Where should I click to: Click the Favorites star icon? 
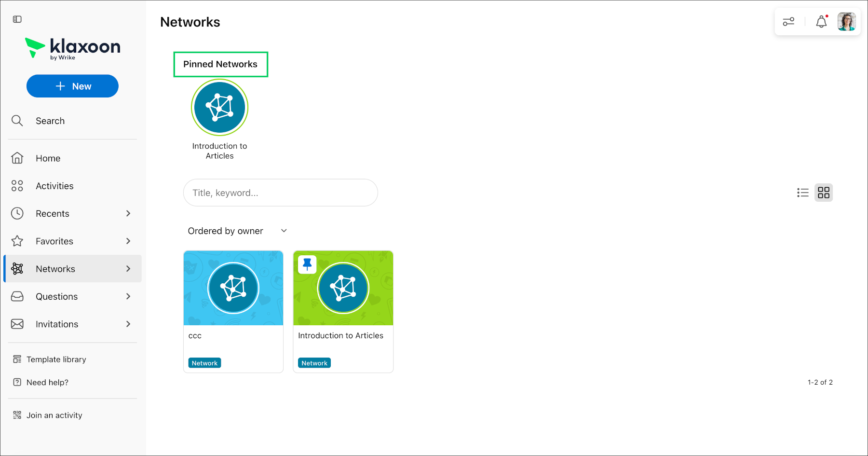click(x=17, y=241)
